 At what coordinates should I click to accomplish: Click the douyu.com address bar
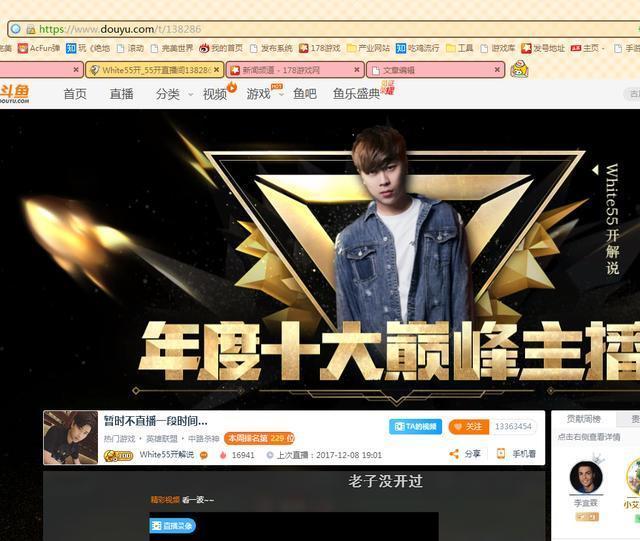tap(322, 29)
